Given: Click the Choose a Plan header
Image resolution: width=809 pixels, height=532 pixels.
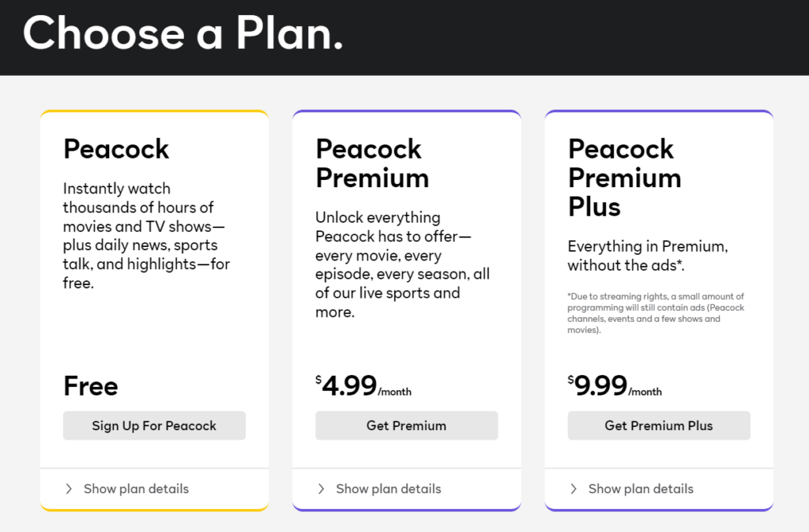Looking at the screenshot, I should pos(183,33).
